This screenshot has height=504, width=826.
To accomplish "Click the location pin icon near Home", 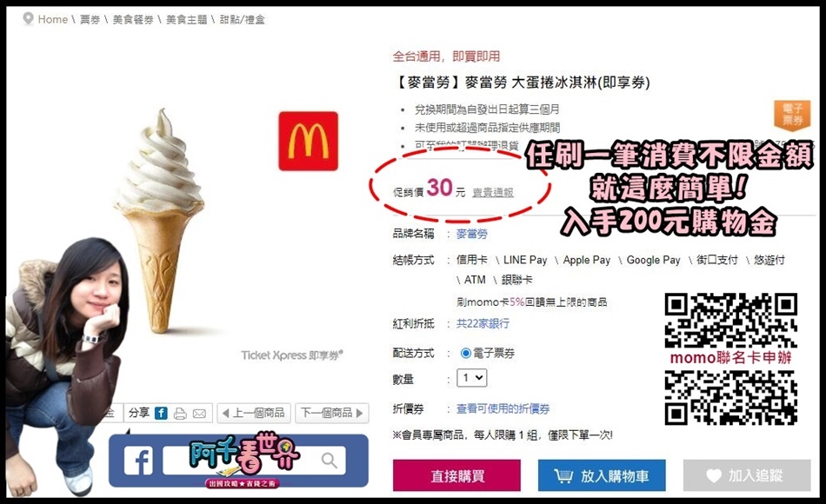I will 28,19.
